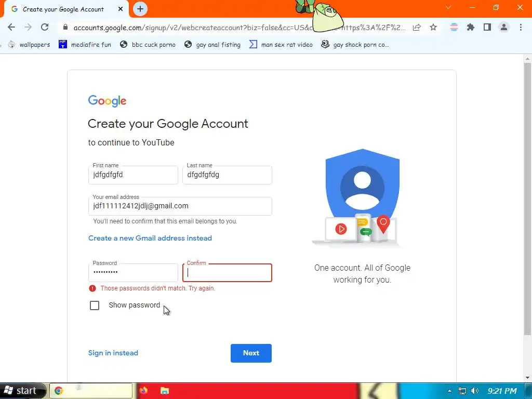The height and width of the screenshot is (399, 532).
Task: Open the mediafire fun bookmark
Action: tap(85, 45)
